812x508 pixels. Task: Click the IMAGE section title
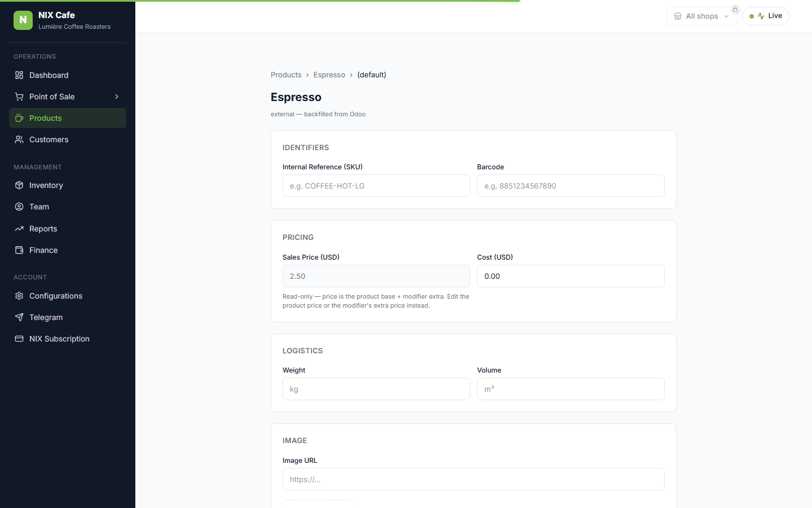[295, 440]
